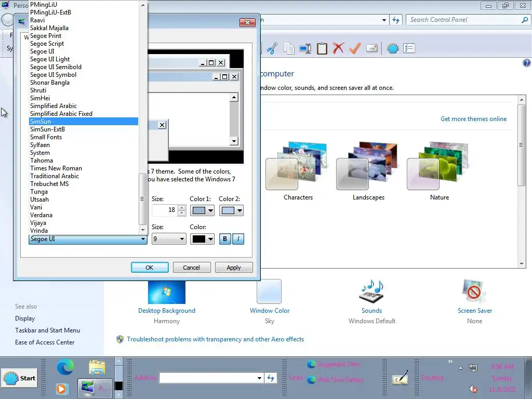Open the blue Help question mark icon

[x=527, y=63]
